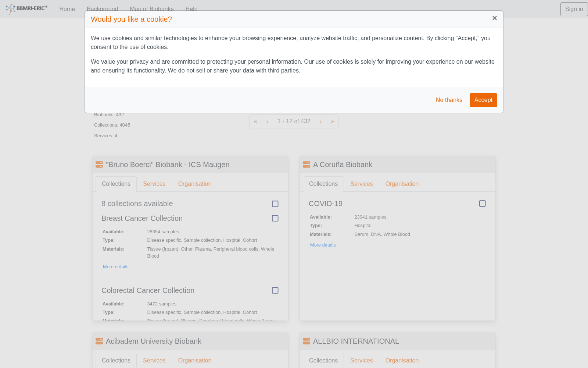Viewport: 588px width, 368px height.
Task: Click the biobank icon beside A Coruña Biobank
Action: pos(306,164)
